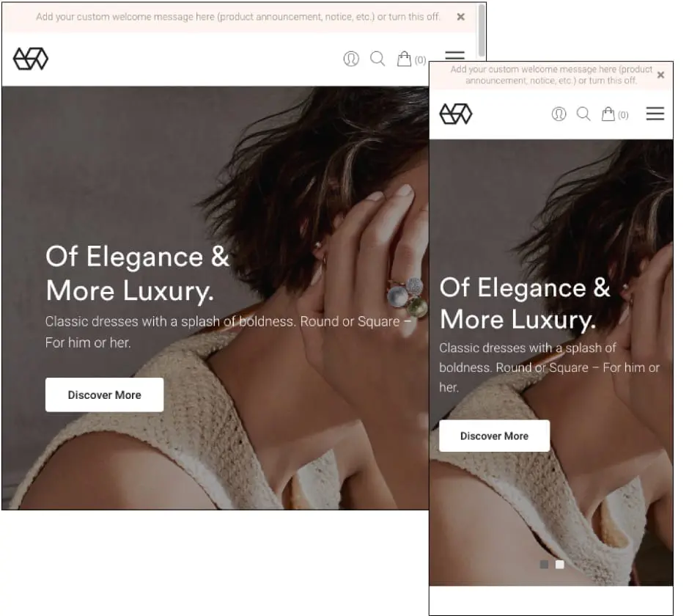689x616 pixels.
Task: Select the first slide dot in the mobile slider
Action: click(x=544, y=565)
